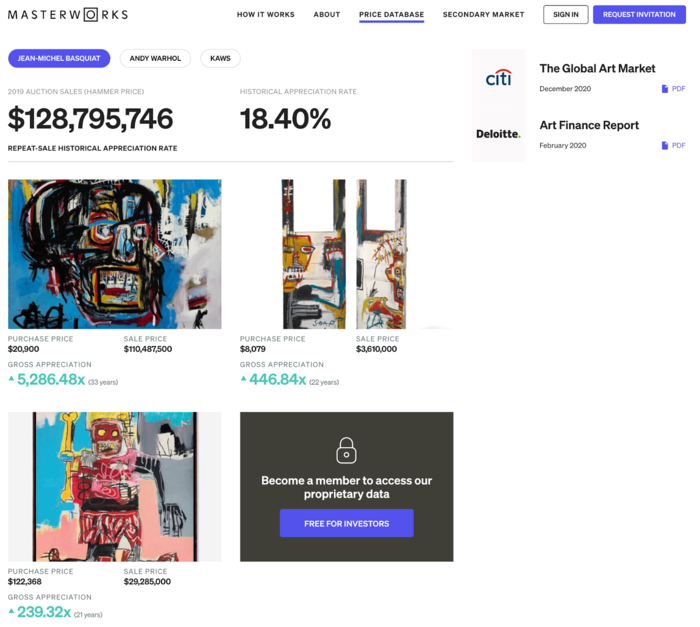700x627 pixels.
Task: Switch to the Andy Warhol artist tab
Action: coord(155,59)
